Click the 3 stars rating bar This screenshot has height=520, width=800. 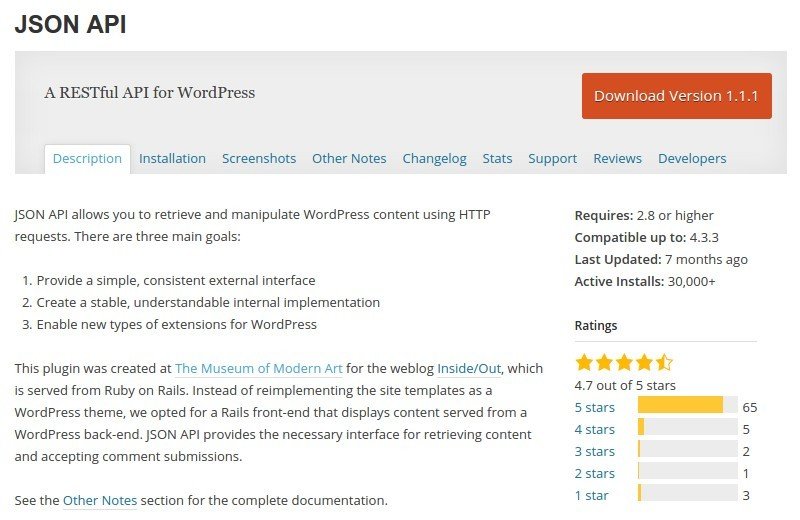pyautogui.click(x=688, y=449)
